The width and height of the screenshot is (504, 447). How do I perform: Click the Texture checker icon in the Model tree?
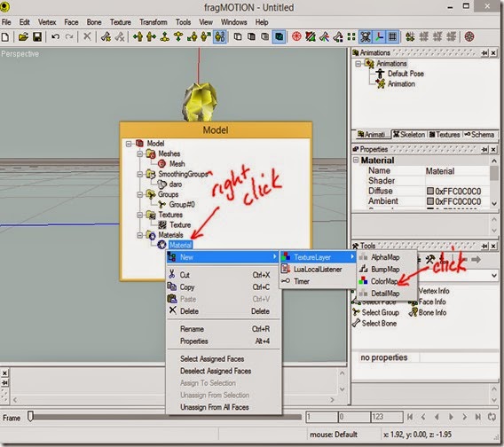162,224
